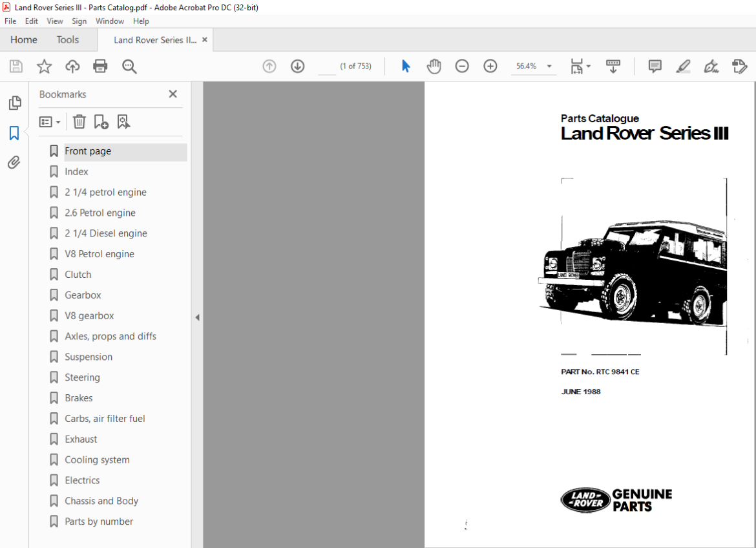
Task: Add a comment with note icon
Action: (655, 66)
